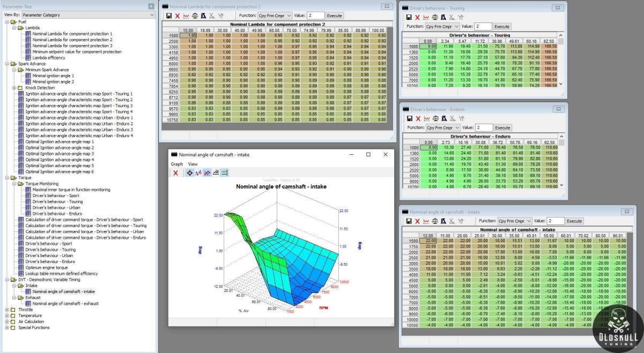Open the Graph menu
The width and height of the screenshot is (644, 353).
(x=176, y=164)
